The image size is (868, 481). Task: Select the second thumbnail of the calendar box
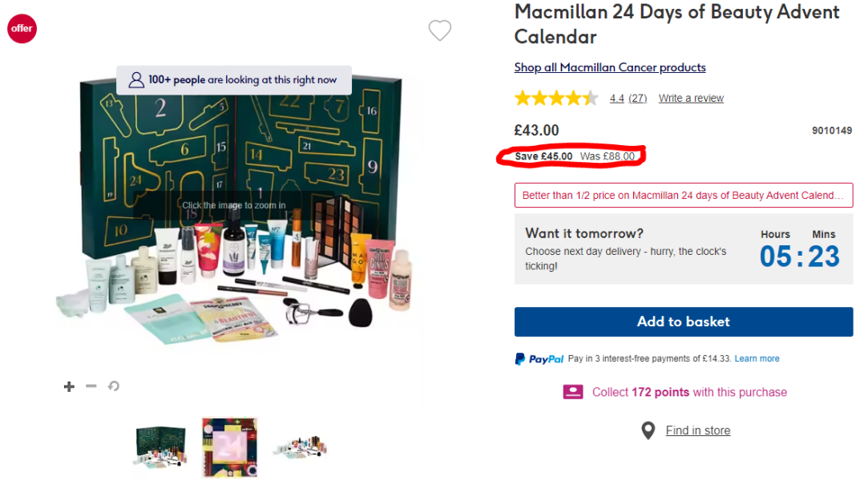(x=229, y=447)
